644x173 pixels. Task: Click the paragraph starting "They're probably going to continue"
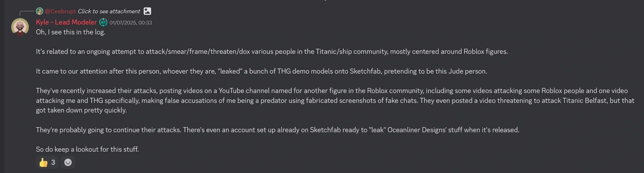278,130
